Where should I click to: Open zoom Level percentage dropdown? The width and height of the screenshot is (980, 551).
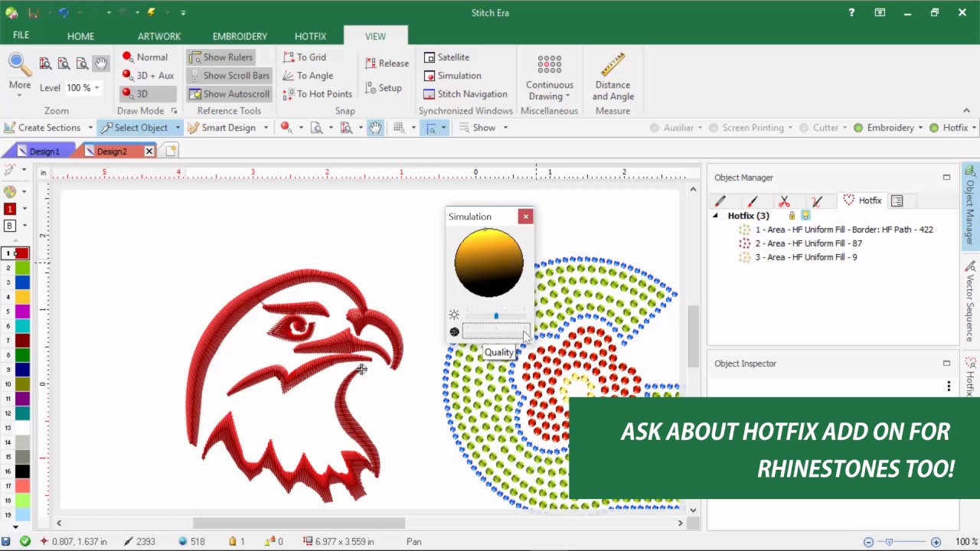96,88
